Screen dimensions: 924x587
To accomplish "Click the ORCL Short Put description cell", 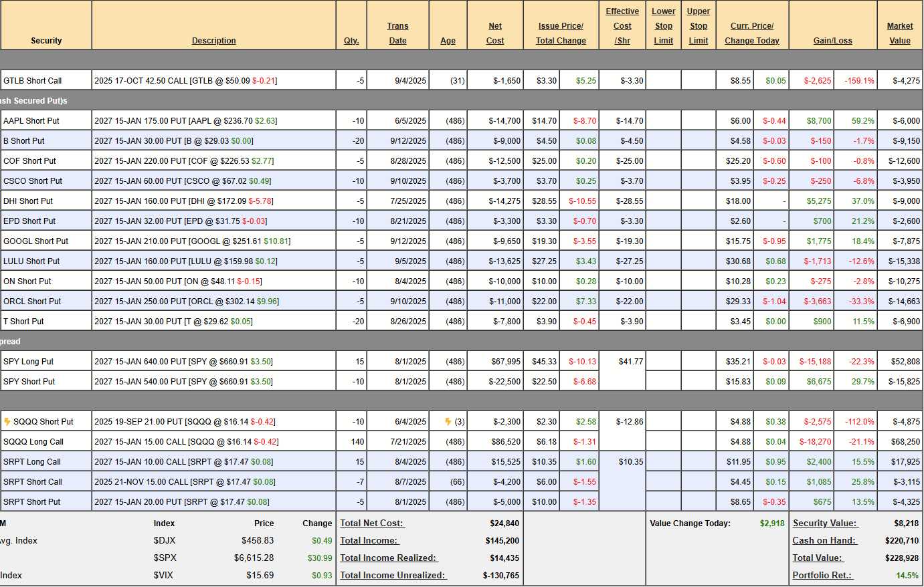I will [x=187, y=302].
